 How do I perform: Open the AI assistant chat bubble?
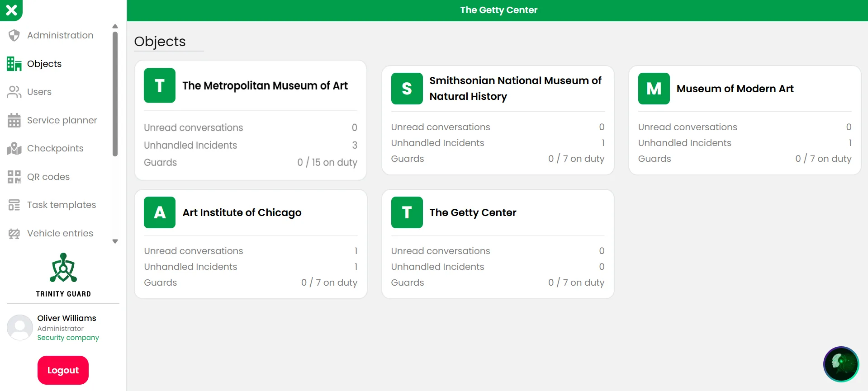840,364
